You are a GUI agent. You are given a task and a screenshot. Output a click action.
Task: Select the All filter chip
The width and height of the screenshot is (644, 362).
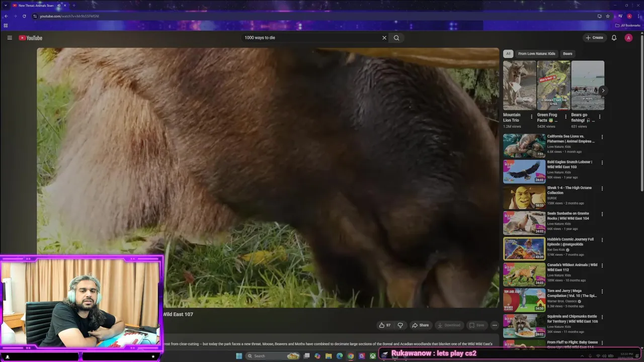coord(508,53)
